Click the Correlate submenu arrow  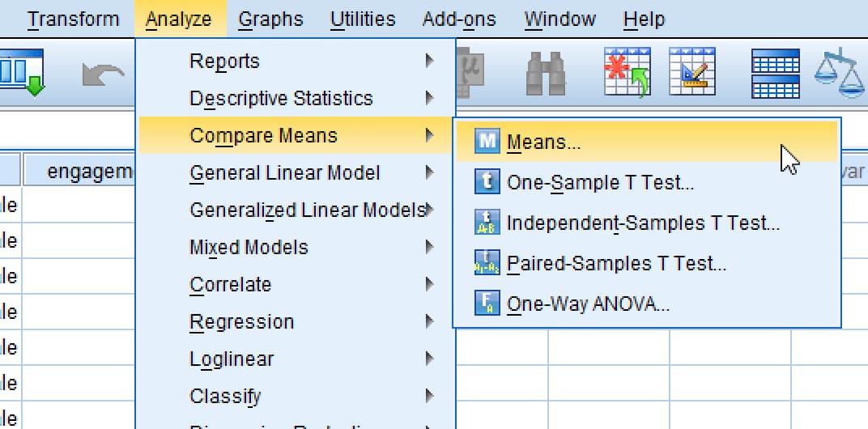click(429, 285)
